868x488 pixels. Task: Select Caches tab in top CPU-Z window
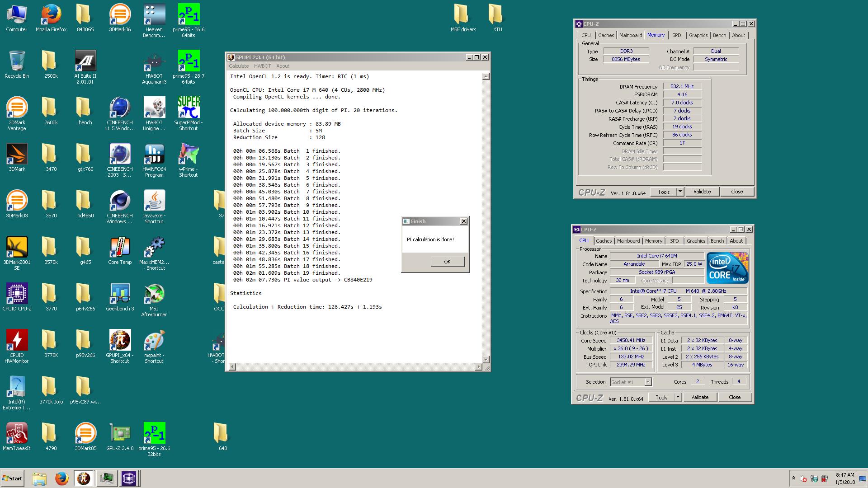pos(606,35)
